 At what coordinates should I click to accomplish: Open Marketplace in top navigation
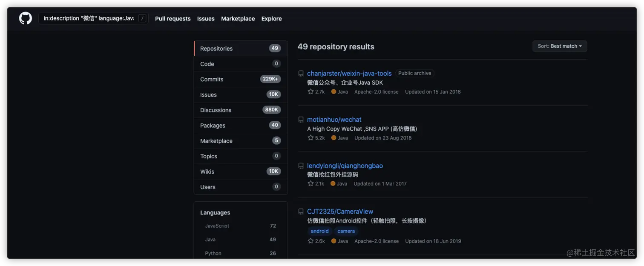click(x=238, y=19)
